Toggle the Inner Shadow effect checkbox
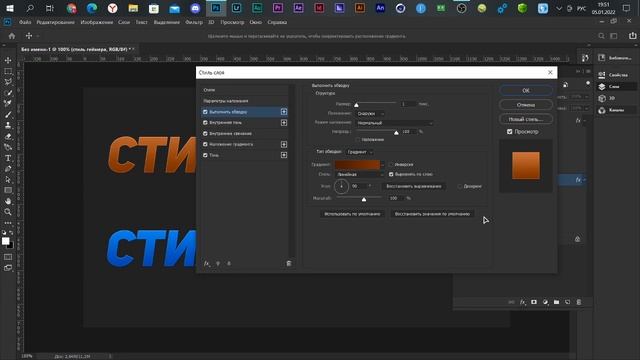The height and width of the screenshot is (360, 640). (x=205, y=122)
